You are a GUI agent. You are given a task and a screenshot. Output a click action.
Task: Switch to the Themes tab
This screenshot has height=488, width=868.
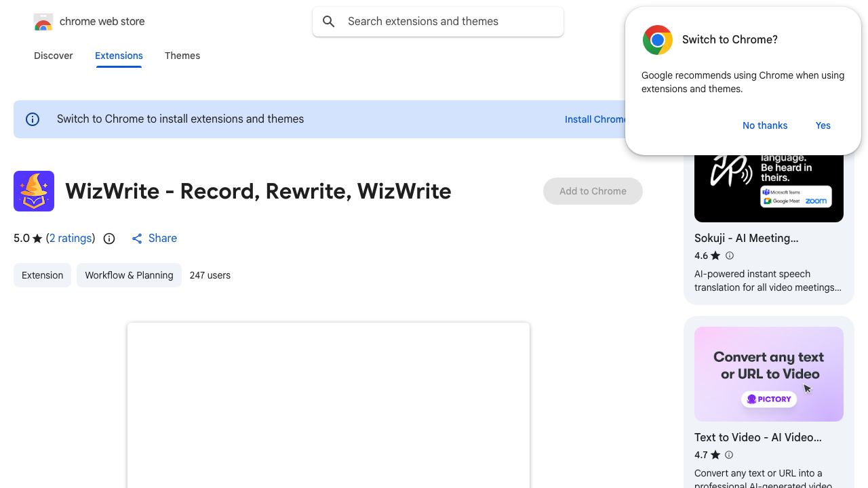coord(182,56)
